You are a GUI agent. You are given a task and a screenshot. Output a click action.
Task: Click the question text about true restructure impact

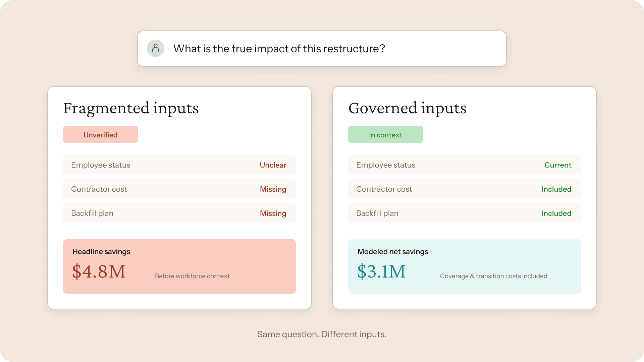279,49
